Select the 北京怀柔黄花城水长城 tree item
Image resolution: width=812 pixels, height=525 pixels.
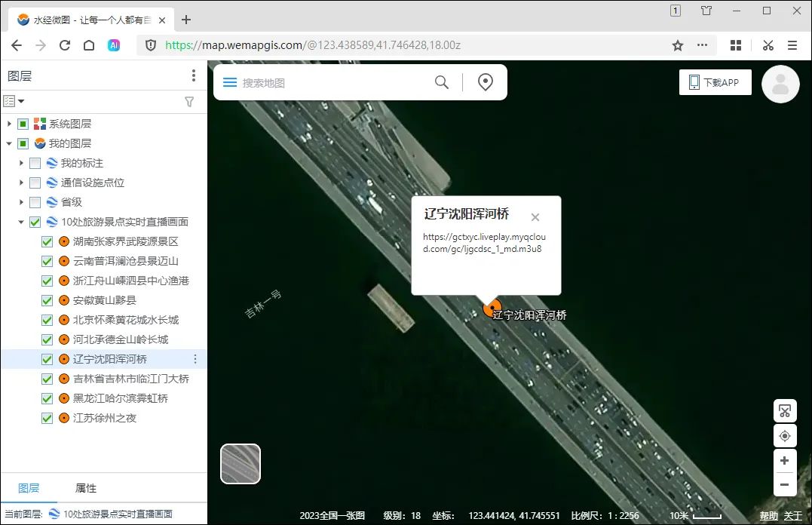click(x=126, y=320)
